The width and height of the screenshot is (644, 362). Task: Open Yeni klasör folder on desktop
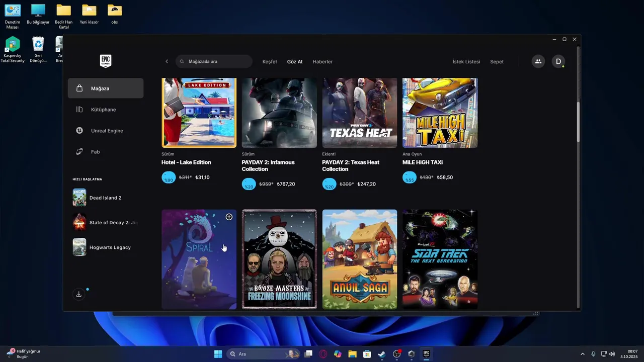[89, 14]
